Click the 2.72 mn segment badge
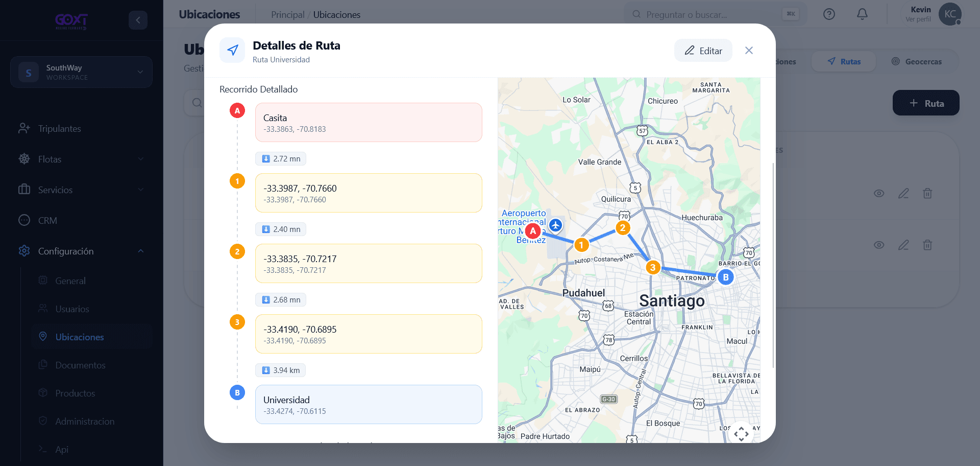 [x=281, y=159]
